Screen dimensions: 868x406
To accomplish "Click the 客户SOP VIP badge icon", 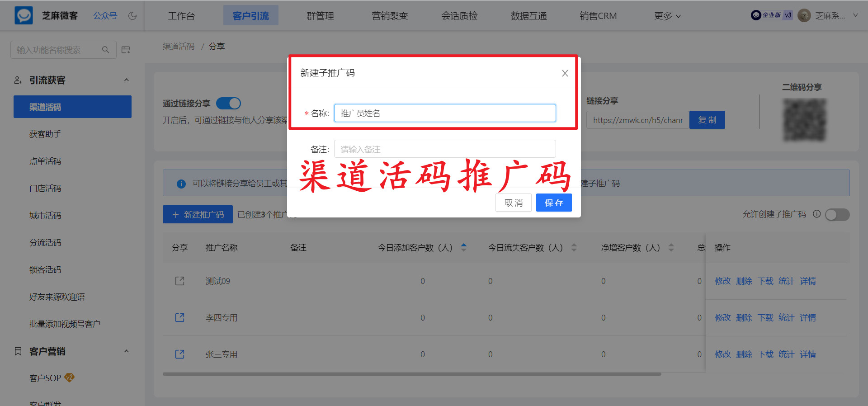I will [x=69, y=378].
